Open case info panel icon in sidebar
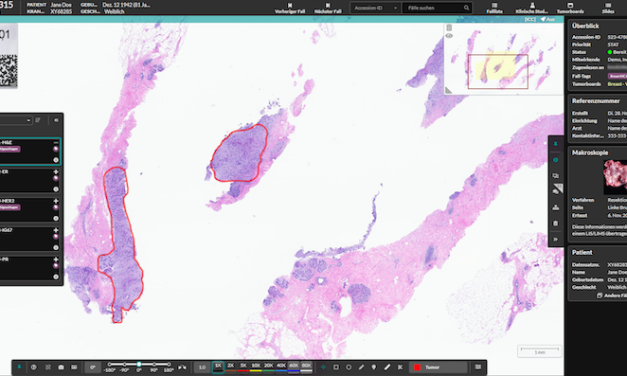 [555, 160]
